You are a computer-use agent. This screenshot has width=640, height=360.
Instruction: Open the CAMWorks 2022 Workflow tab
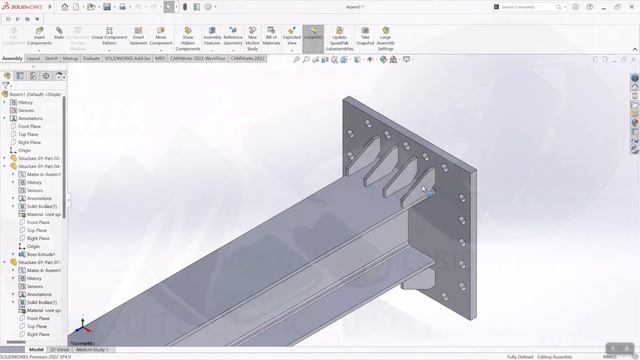point(198,58)
